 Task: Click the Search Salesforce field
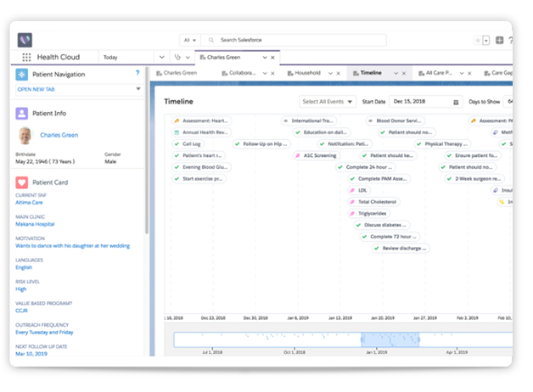pos(294,40)
